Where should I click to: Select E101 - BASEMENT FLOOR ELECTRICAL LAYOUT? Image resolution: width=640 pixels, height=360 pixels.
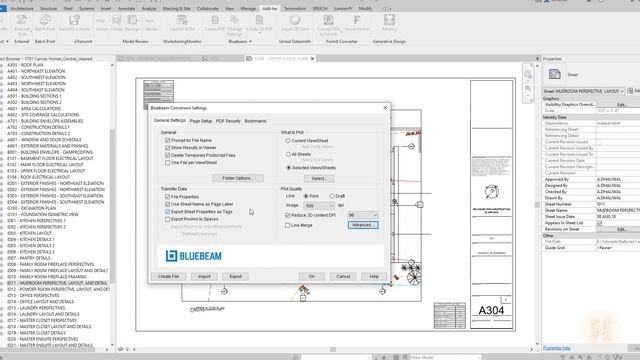click(x=50, y=158)
